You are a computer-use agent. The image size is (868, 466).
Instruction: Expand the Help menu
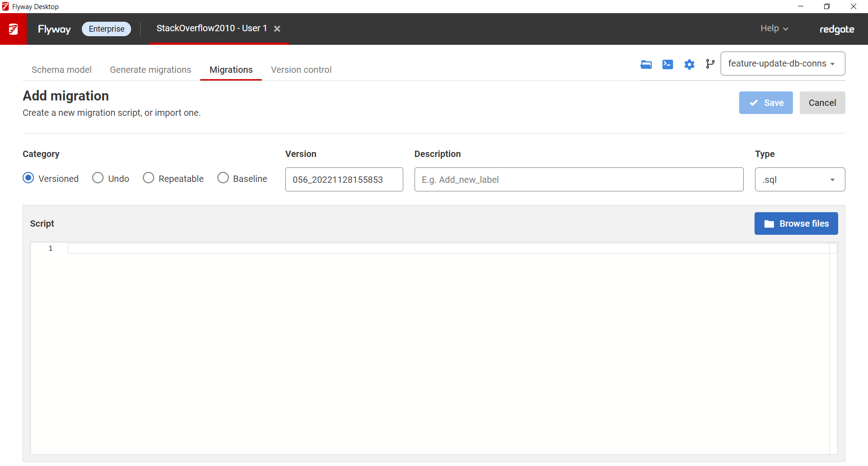[774, 29]
